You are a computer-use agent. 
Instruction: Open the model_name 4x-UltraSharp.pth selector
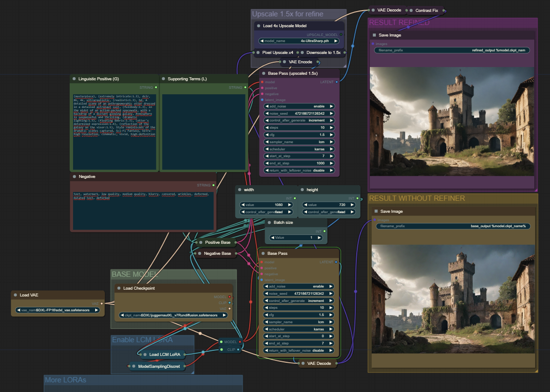point(299,41)
